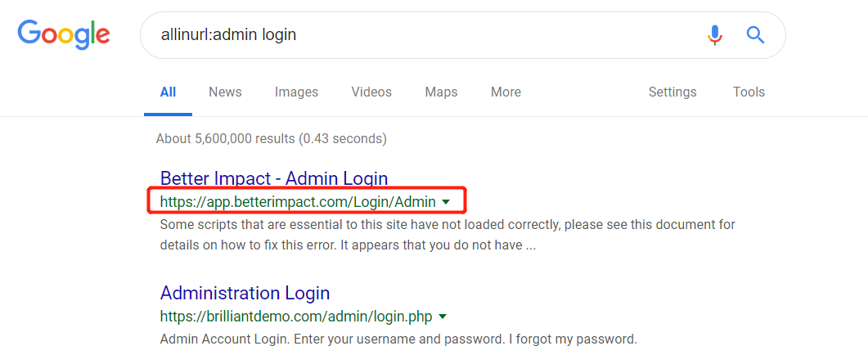Switch to the News tab

coord(225,92)
